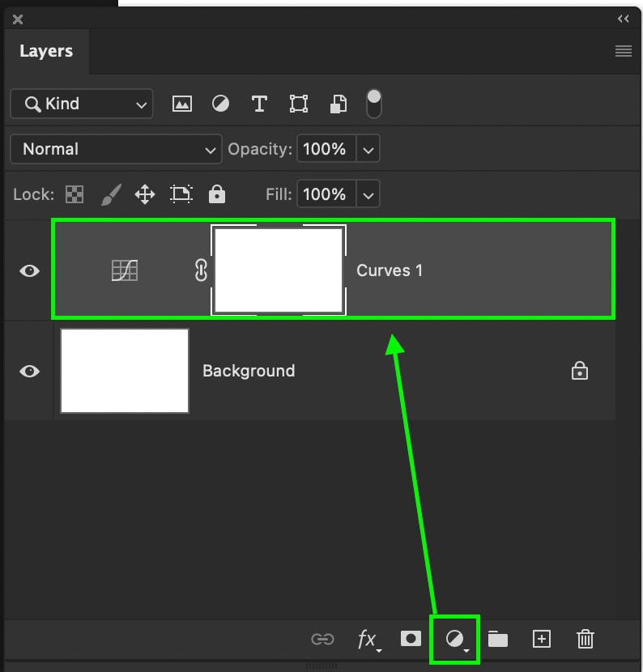
Task: Unlock Background layer via padlock icon
Action: tap(580, 371)
